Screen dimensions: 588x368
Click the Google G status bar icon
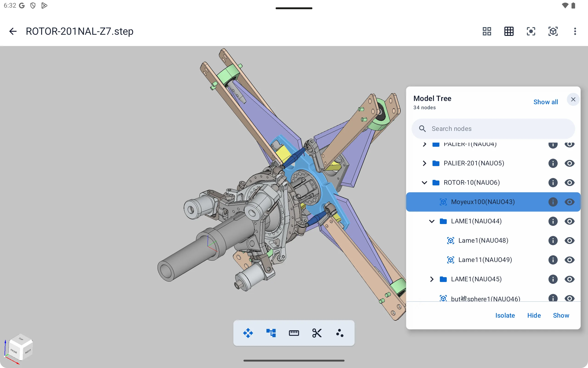(x=22, y=6)
